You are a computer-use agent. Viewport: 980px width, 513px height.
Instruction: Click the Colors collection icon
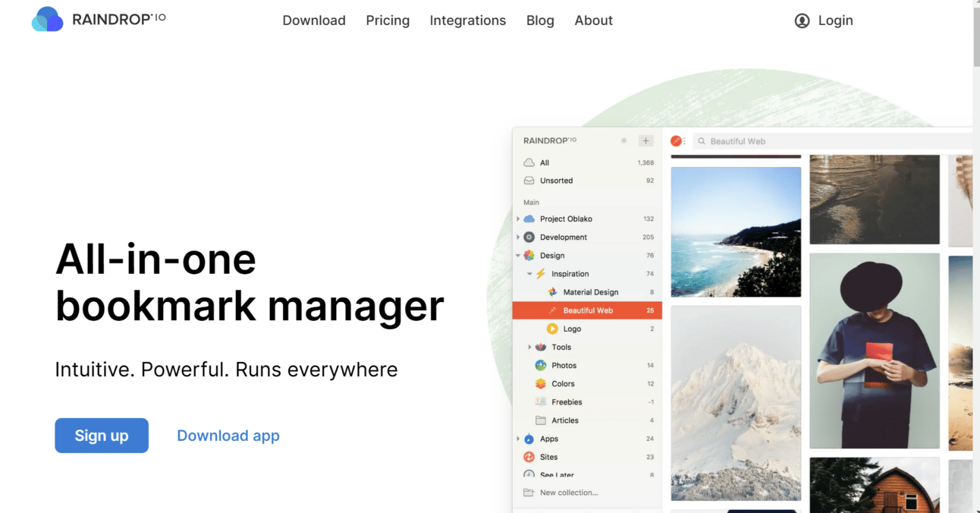click(x=541, y=384)
